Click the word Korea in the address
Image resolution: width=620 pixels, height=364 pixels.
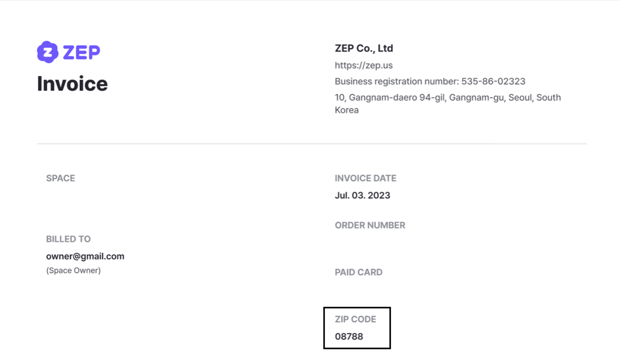click(x=346, y=110)
